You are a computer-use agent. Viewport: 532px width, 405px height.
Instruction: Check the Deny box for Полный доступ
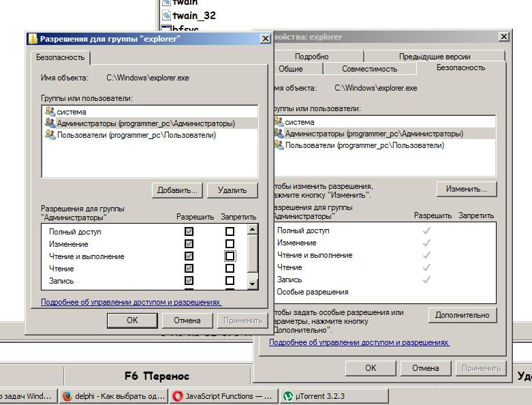pos(230,232)
